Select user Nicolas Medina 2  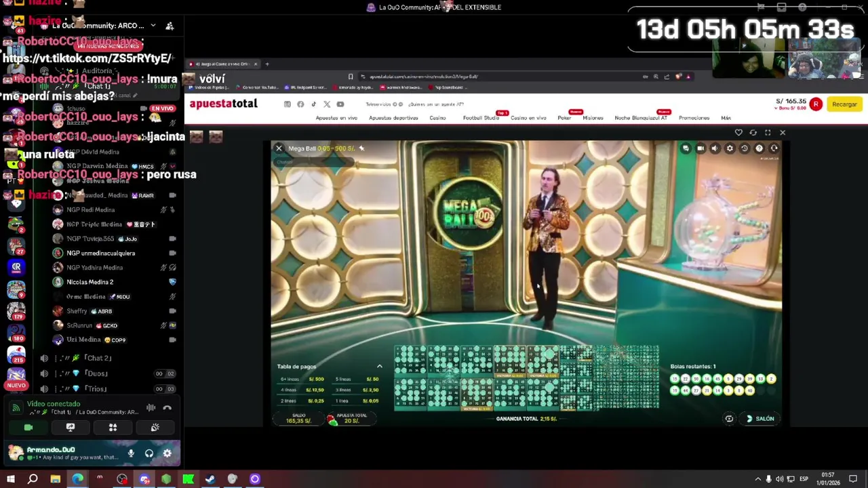pyautogui.click(x=114, y=282)
